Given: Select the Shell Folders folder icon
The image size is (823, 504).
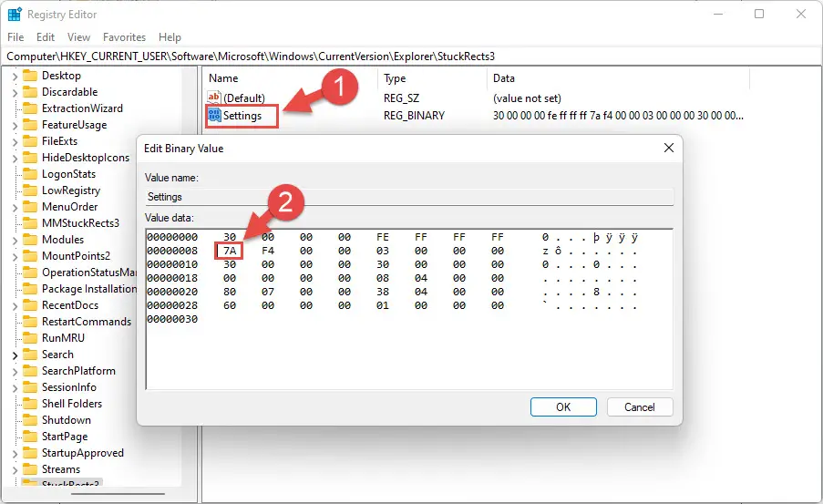Looking at the screenshot, I should 30,404.
